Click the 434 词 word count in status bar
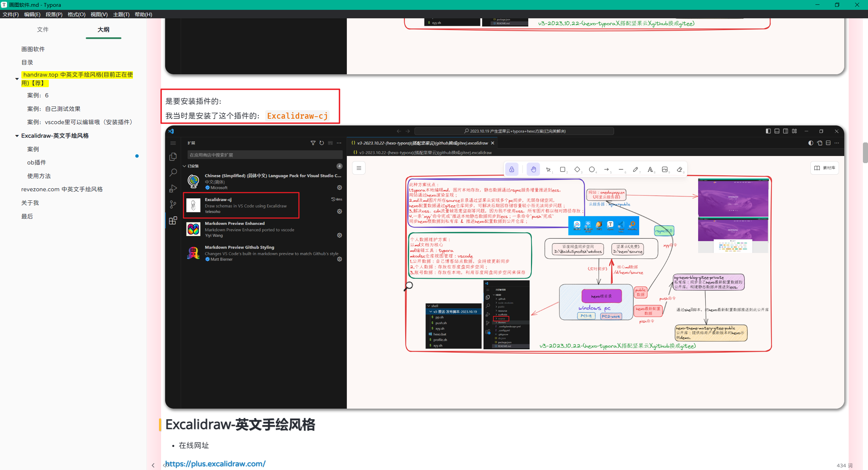Image resolution: width=868 pixels, height=470 pixels. 844,466
